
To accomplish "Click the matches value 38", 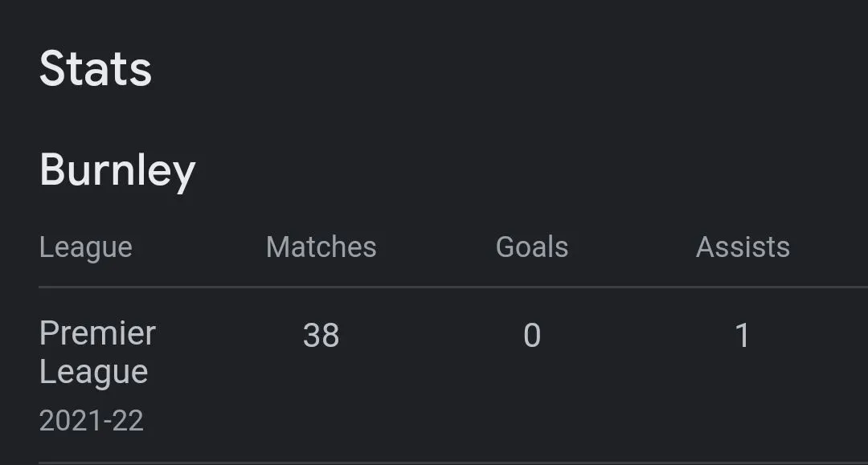I will coord(321,335).
